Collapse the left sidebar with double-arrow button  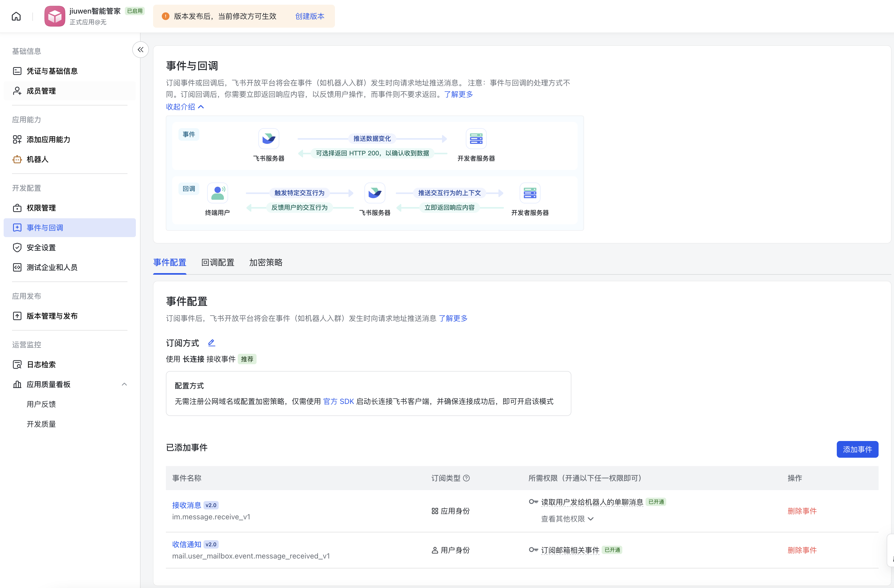(x=140, y=49)
